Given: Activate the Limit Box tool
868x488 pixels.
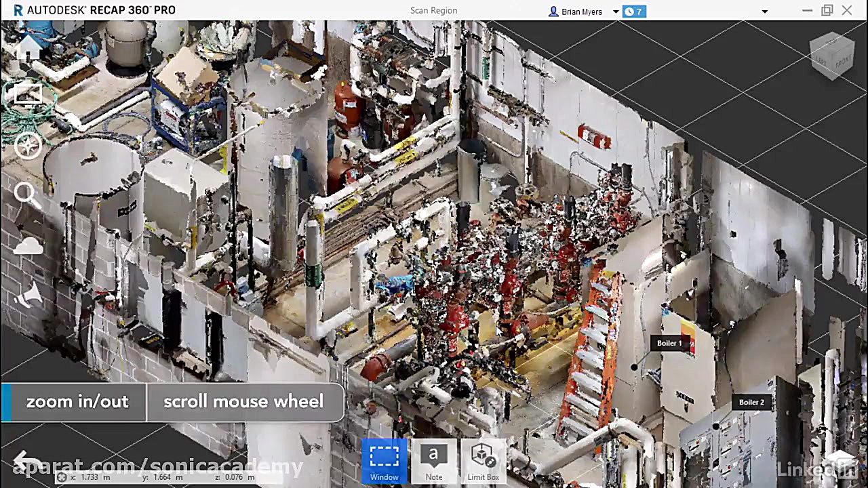Looking at the screenshot, I should (483, 461).
